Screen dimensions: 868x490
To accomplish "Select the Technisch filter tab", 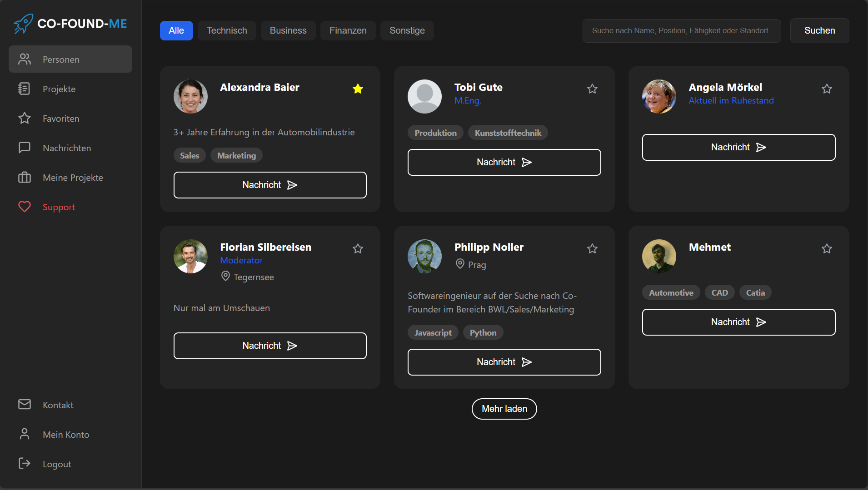I will coord(227,30).
